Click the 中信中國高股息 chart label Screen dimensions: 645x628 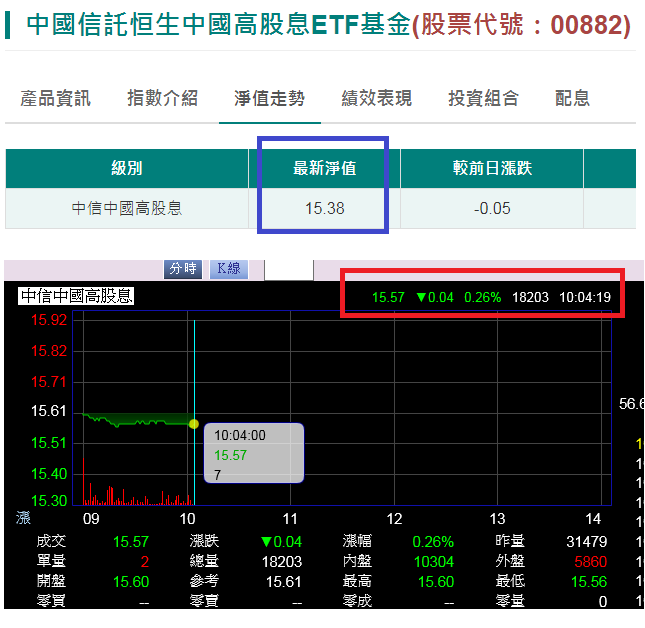[x=76, y=296]
